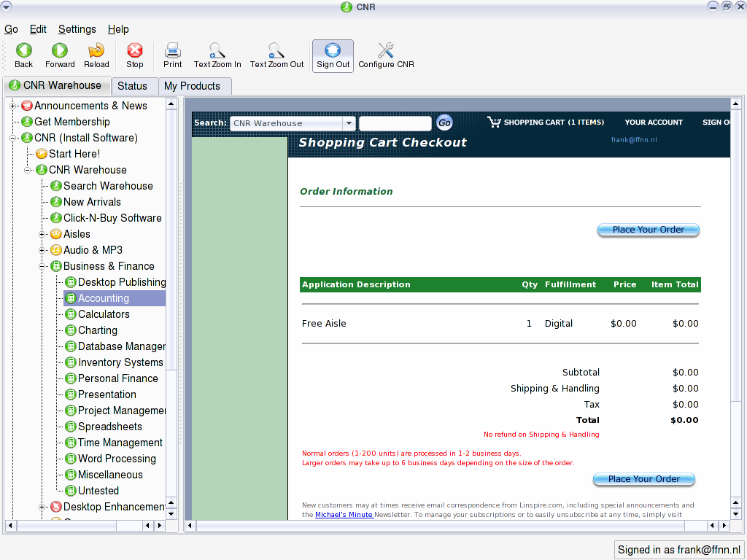Click the tree panel horizontal scrollbar right arrow
The height and width of the screenshot is (560, 747).
[160, 526]
